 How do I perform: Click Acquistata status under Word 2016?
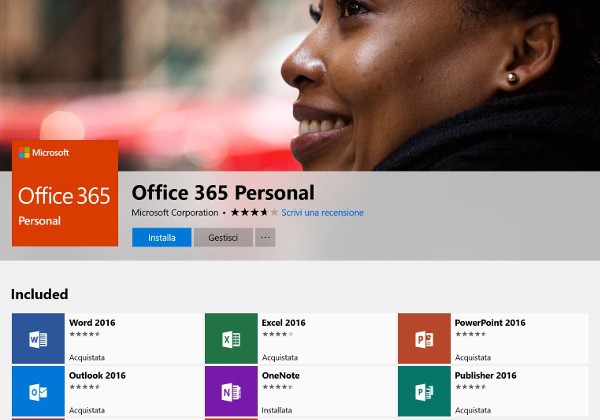(87, 358)
